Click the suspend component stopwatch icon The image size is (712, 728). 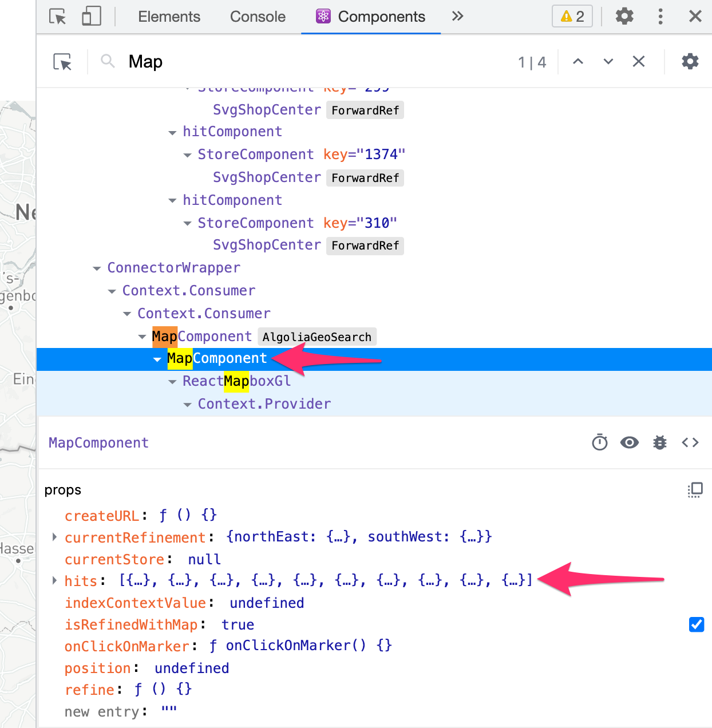point(600,442)
